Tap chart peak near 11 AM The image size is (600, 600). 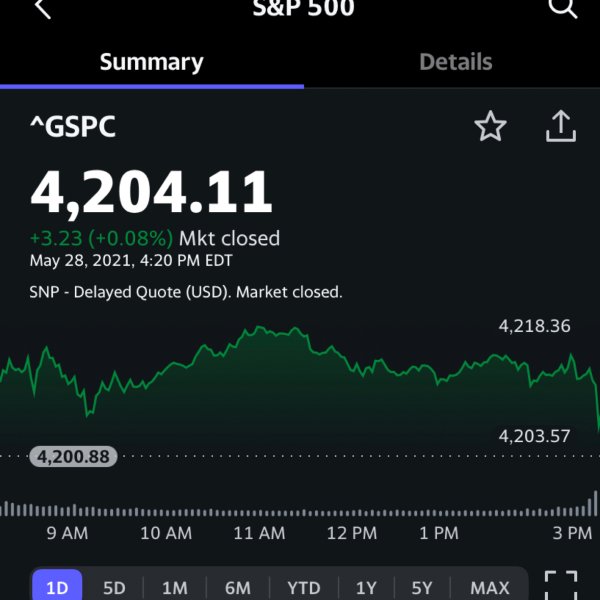(x=259, y=328)
